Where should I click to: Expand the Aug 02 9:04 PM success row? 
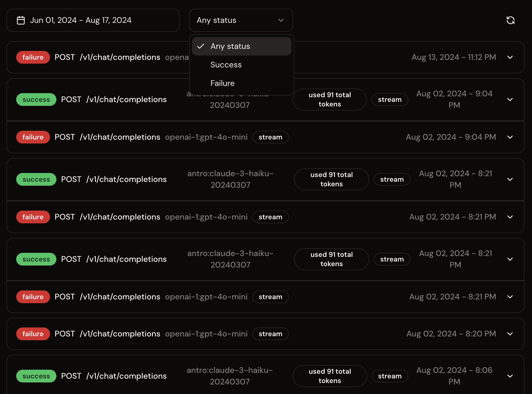(510, 100)
